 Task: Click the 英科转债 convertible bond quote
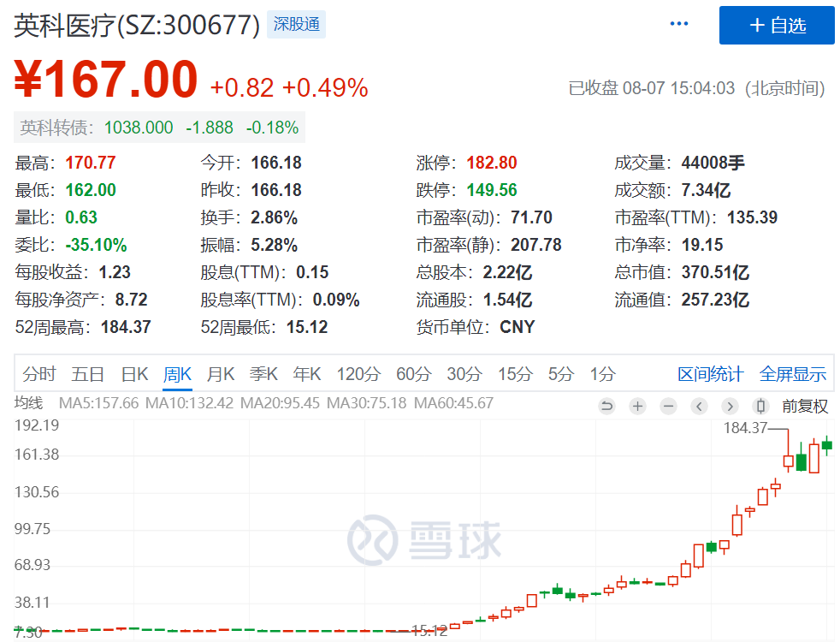[x=159, y=128]
